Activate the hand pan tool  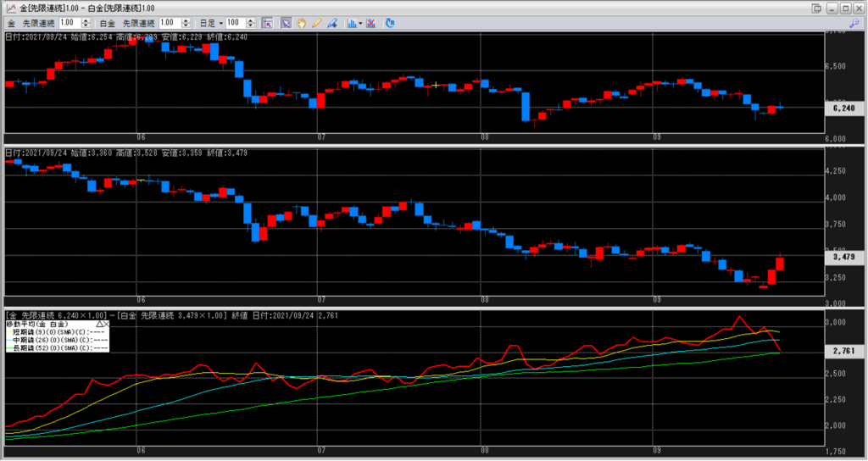pos(302,22)
